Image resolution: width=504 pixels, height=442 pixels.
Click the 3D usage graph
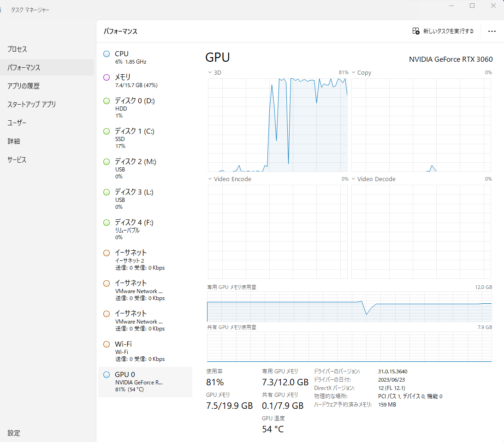[278, 125]
